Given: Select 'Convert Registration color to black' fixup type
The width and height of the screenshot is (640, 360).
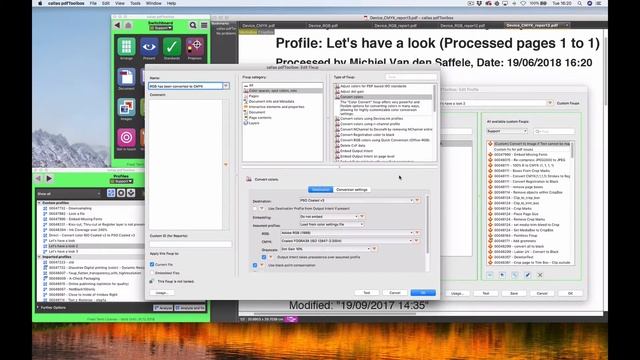Looking at the screenshot, I should [x=367, y=135].
